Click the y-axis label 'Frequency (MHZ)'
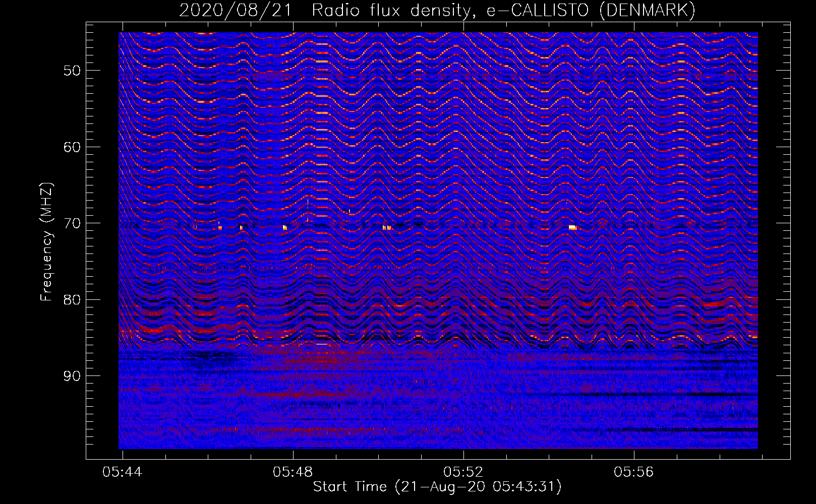Image resolution: width=816 pixels, height=504 pixels. click(x=46, y=242)
